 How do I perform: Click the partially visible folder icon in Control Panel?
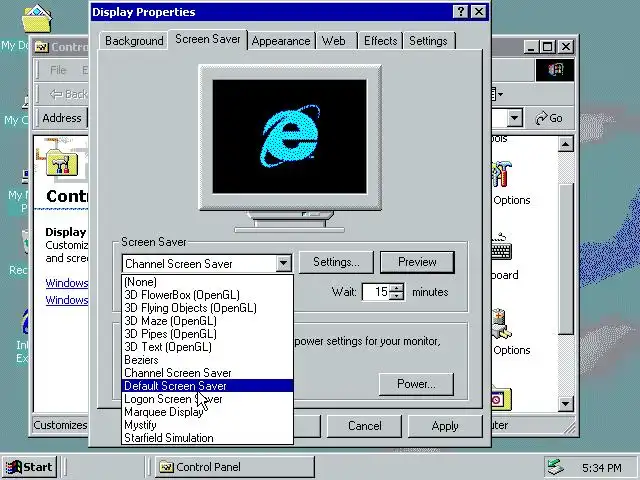[x=502, y=399]
